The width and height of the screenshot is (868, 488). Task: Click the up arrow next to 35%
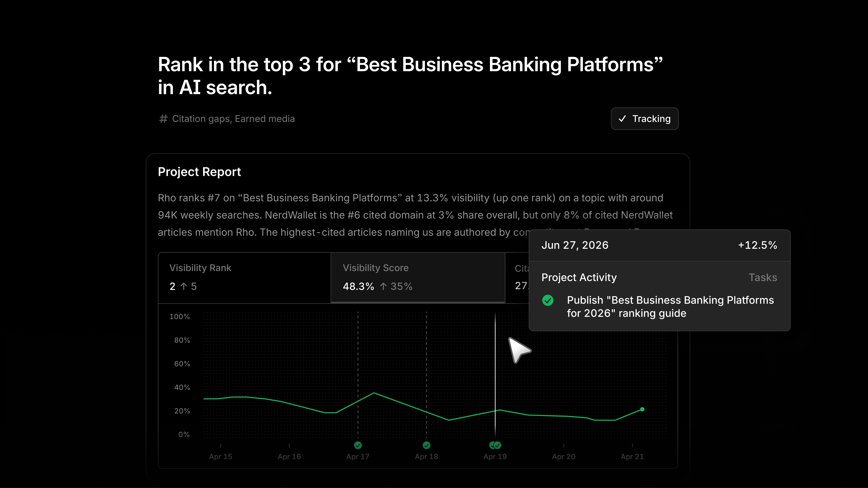click(x=383, y=286)
